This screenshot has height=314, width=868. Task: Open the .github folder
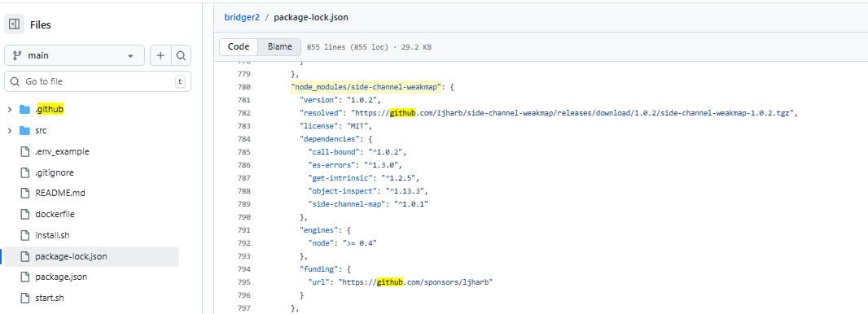50,110
